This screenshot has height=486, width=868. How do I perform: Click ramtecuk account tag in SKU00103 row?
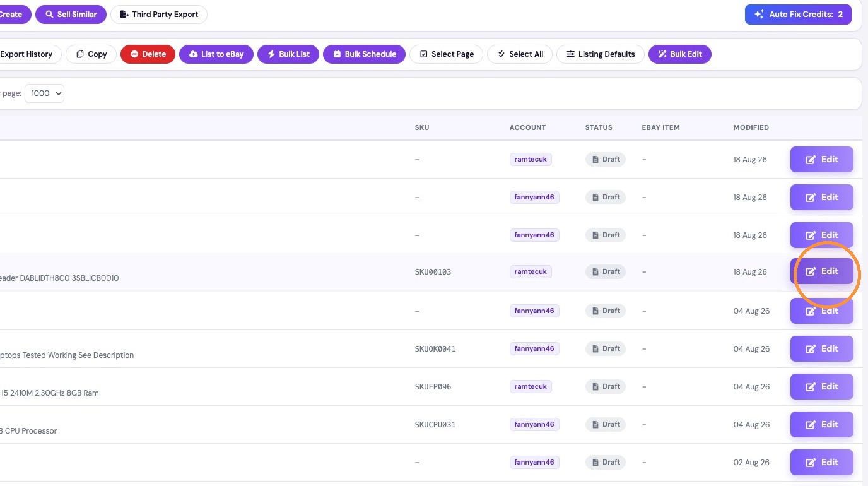pos(531,271)
